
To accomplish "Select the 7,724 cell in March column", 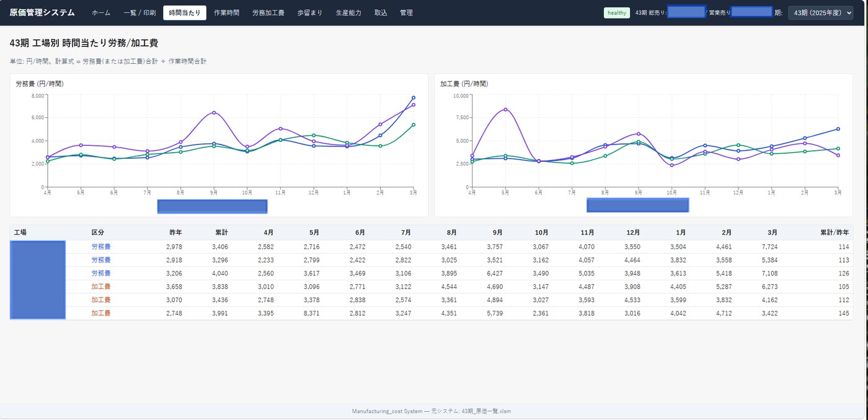I will pos(769,247).
